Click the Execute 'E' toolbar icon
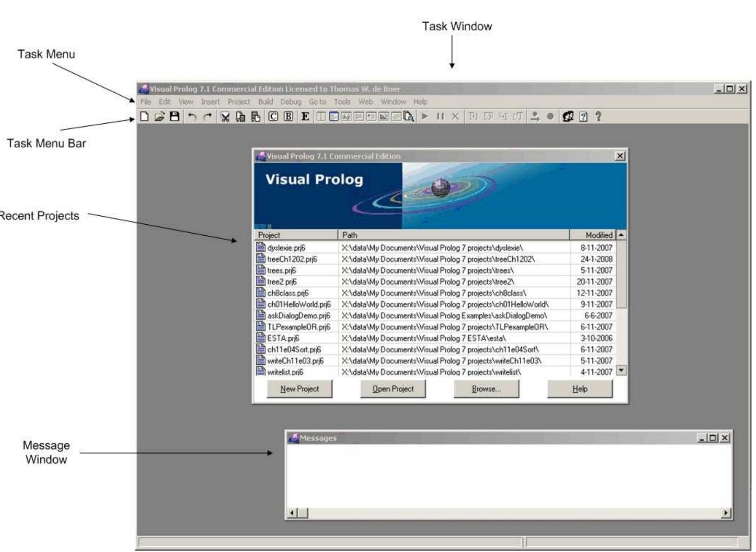 click(305, 117)
